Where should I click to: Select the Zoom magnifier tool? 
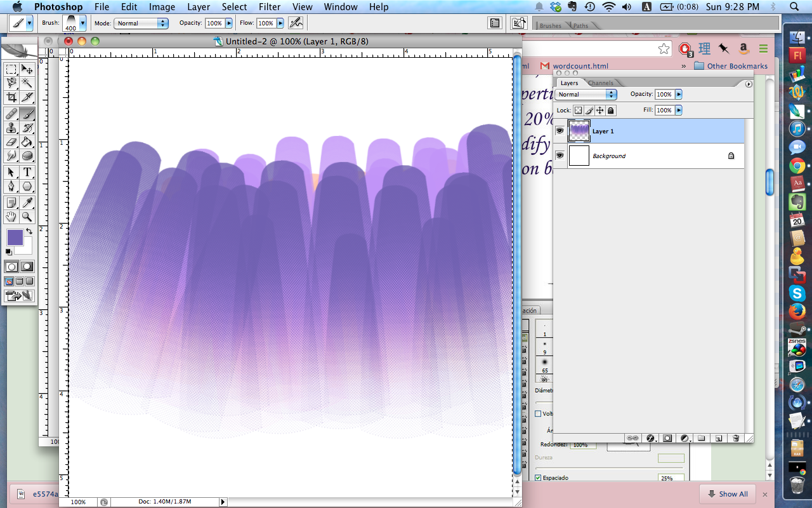(27, 217)
